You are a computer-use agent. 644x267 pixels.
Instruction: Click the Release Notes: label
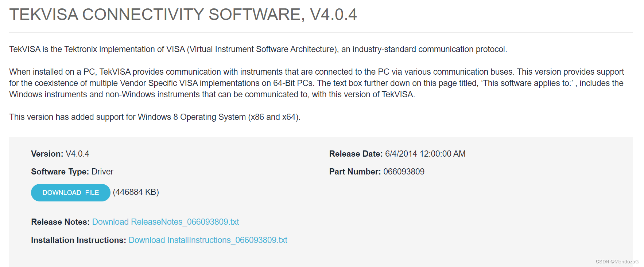(x=60, y=222)
